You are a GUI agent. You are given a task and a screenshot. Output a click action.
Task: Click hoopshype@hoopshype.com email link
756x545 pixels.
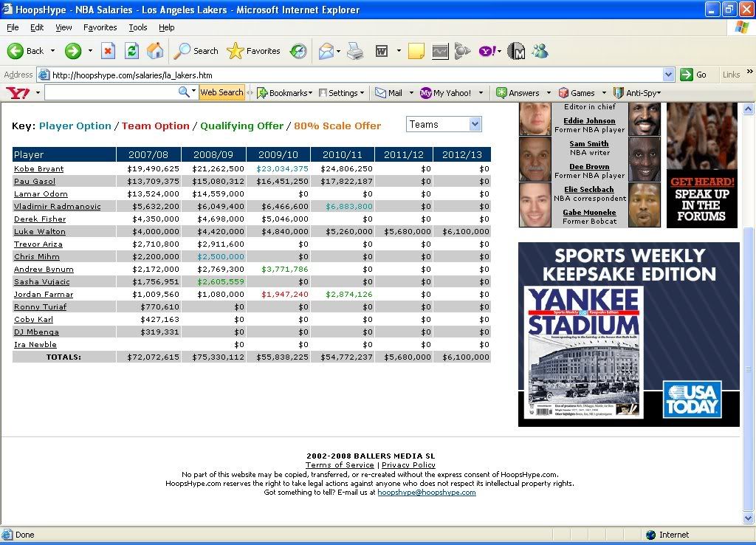pos(426,493)
